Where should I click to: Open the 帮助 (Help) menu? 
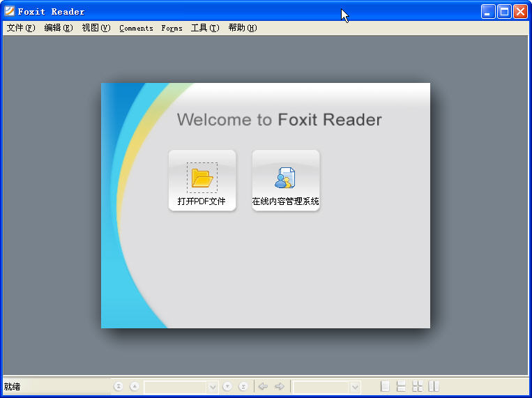click(242, 28)
